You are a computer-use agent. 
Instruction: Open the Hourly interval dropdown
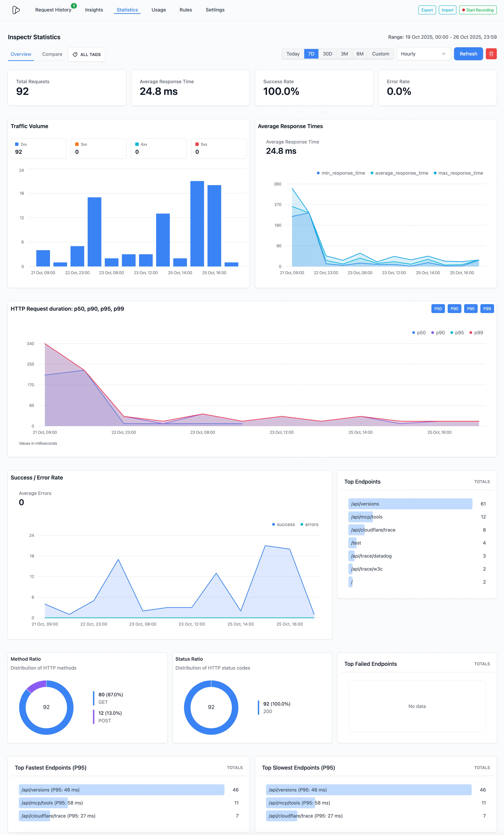point(423,54)
